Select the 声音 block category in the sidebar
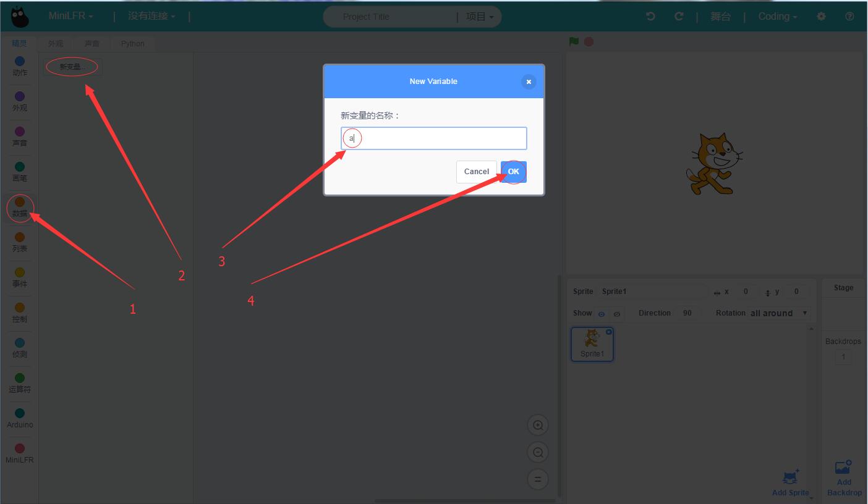Viewport: 868px width, 504px height. coord(20,137)
